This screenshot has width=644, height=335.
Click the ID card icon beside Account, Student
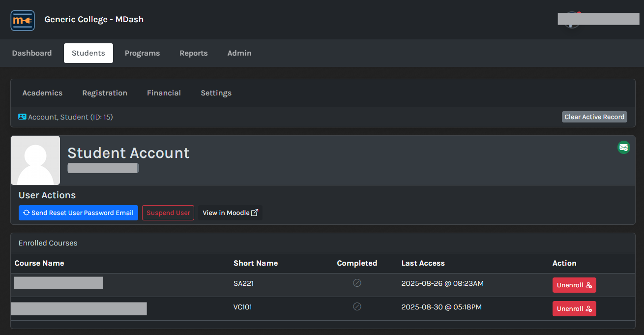[22, 117]
